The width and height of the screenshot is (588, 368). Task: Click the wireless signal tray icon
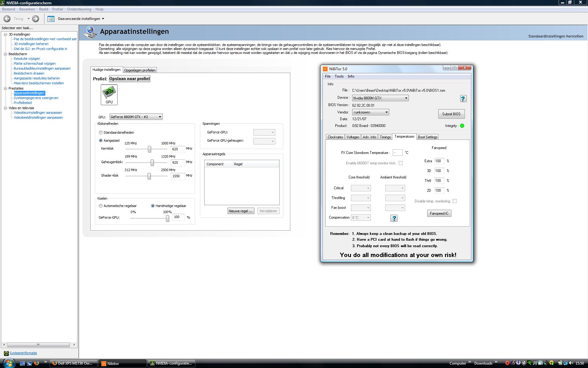(x=546, y=363)
